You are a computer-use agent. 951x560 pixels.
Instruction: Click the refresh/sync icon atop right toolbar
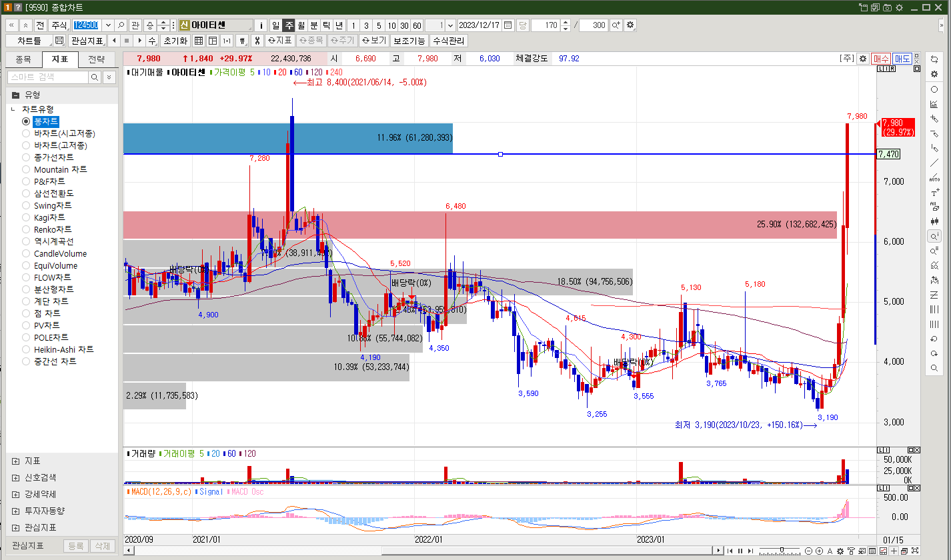pos(934,59)
